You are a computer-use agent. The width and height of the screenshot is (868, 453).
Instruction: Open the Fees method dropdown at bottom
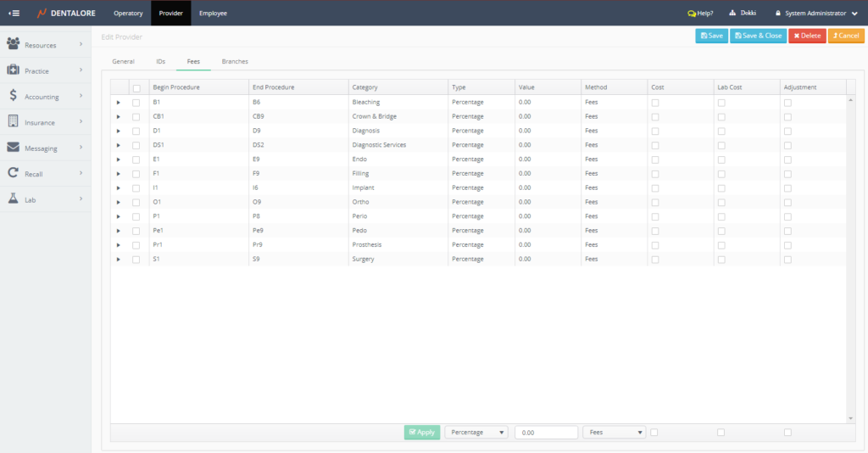pos(614,432)
